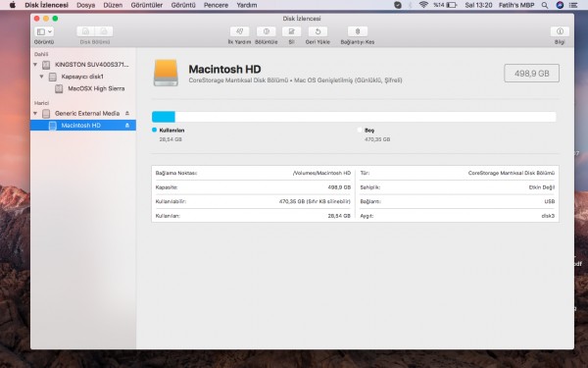The height and width of the screenshot is (368, 588).
Task: Click the battery %14 indicator
Action: coord(445,5)
